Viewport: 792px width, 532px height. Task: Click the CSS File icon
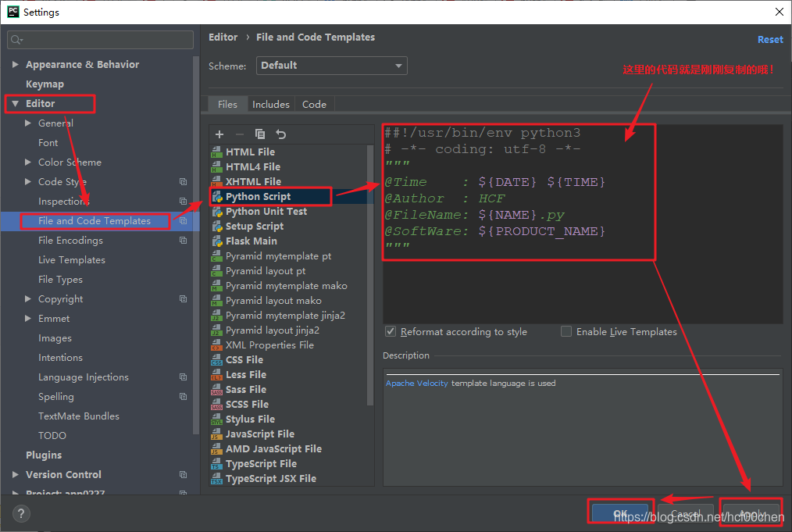[216, 359]
